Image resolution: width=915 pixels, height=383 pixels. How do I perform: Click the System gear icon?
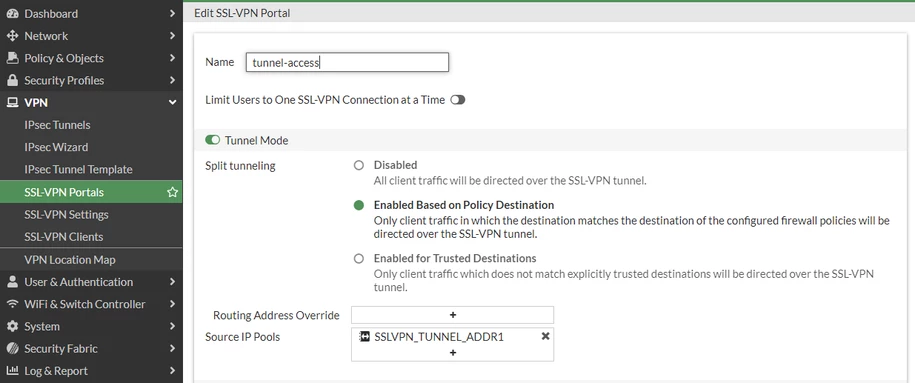point(12,326)
